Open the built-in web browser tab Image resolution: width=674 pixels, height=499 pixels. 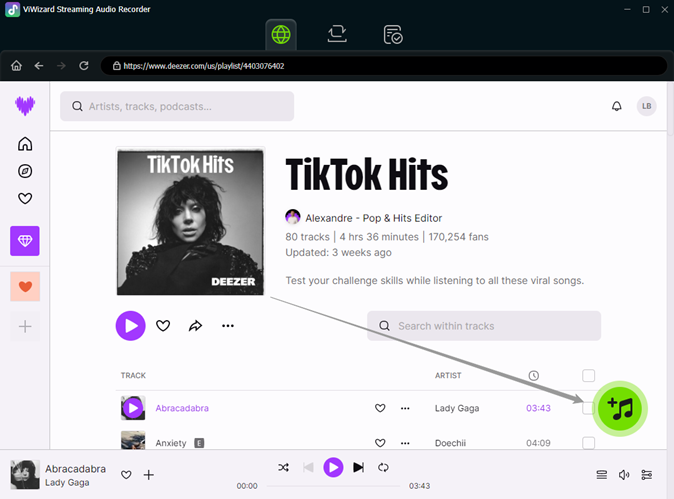click(x=281, y=35)
